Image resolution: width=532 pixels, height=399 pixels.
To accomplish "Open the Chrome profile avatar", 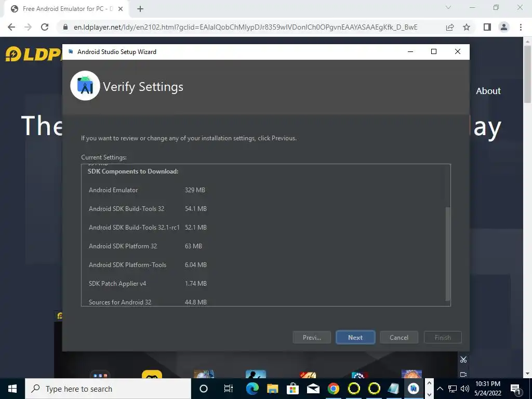I will (x=504, y=27).
